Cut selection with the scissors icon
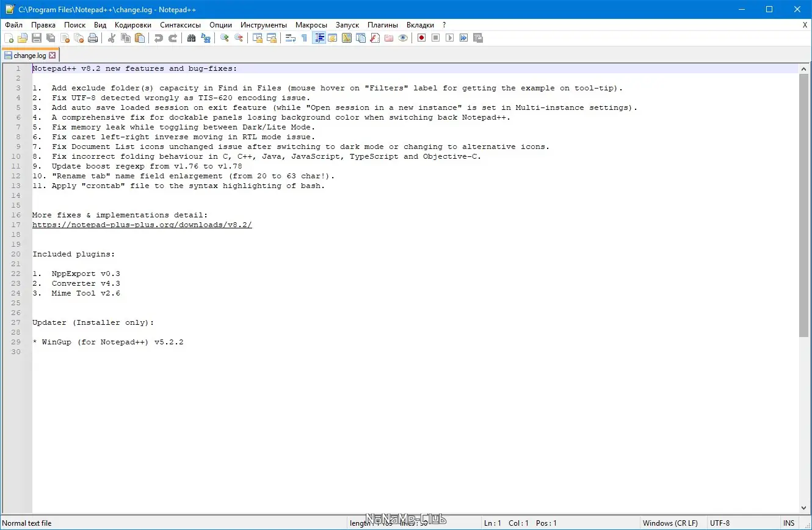This screenshot has width=812, height=530. 112,38
